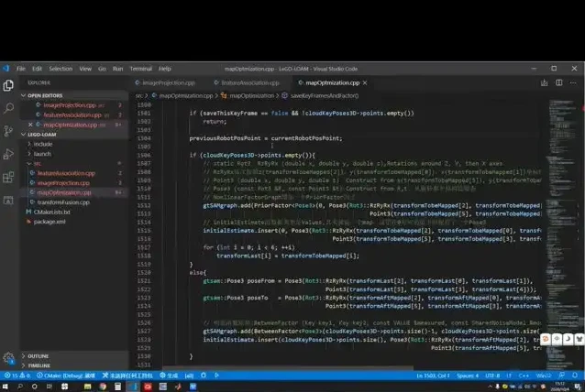This screenshot has height=392, width=585.
Task: Expand the include folder
Action: [43, 144]
